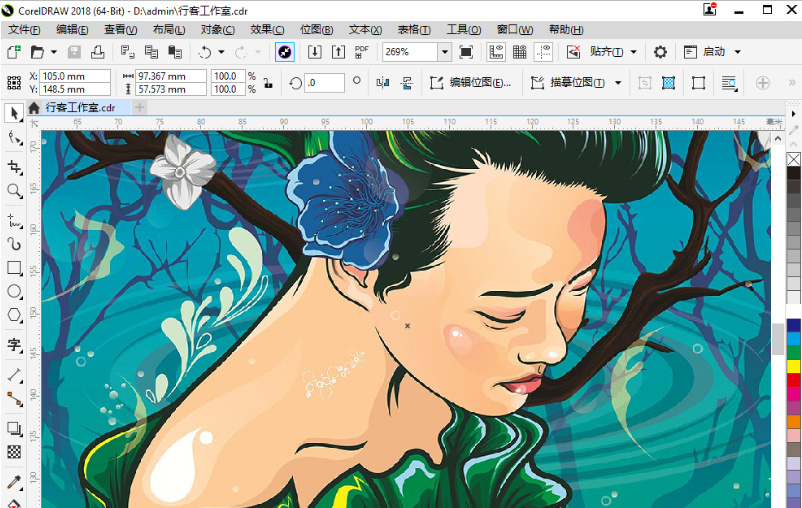Click the 描摹位图(T) button

click(x=568, y=82)
